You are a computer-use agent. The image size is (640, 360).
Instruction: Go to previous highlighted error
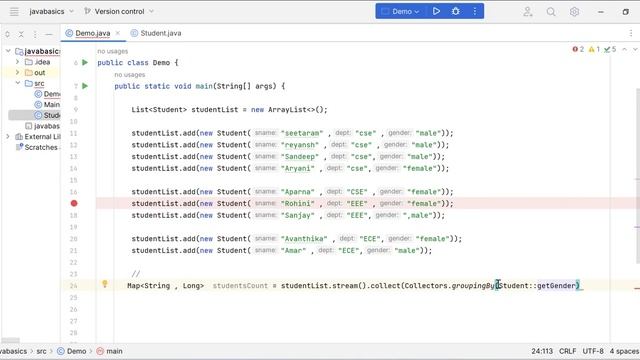[624, 49]
